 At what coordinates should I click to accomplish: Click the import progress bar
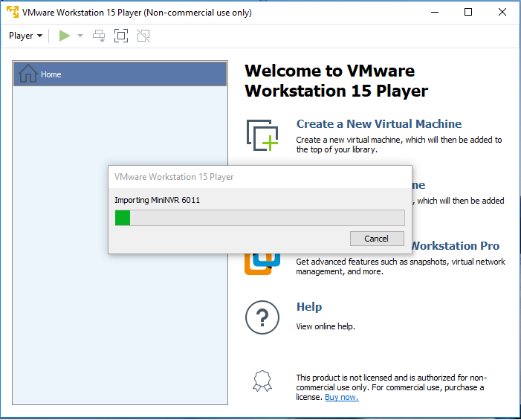[x=260, y=218]
